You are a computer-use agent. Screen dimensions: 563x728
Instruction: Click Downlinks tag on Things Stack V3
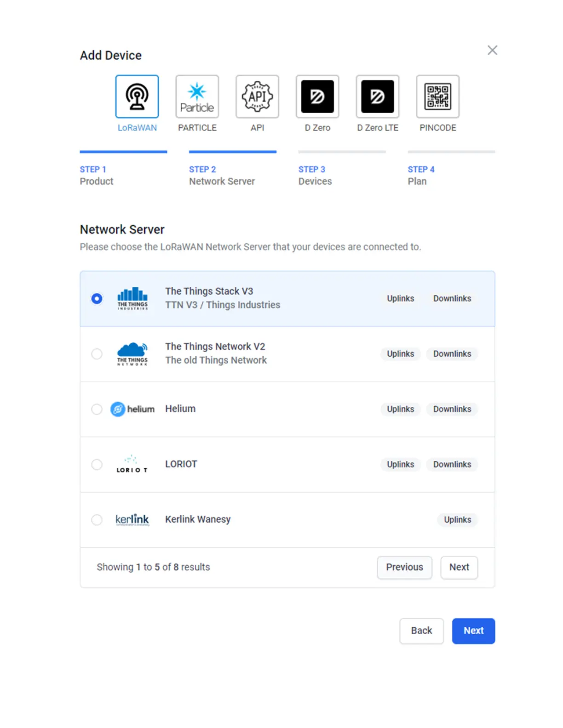click(452, 299)
